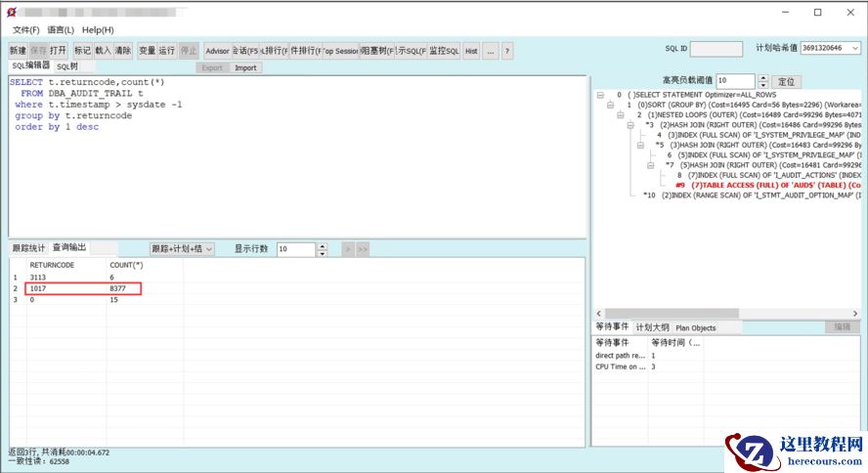Switch to the 查询输出 tab
Screen dimensions: 868x473
[x=69, y=247]
